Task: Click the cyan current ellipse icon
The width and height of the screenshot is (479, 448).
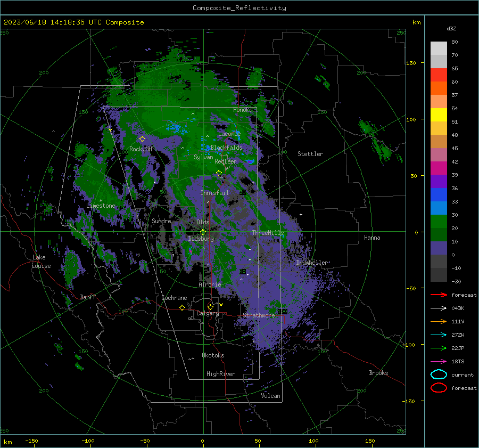Action: (x=439, y=374)
